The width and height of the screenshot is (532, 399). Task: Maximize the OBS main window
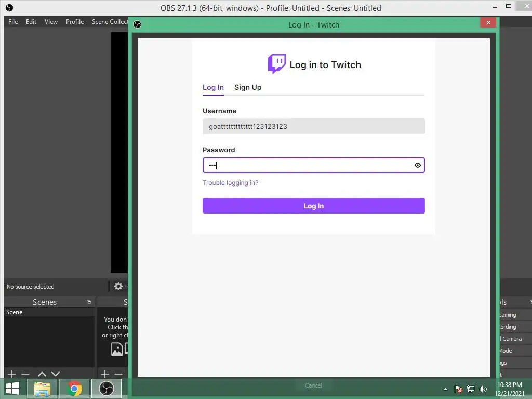508,6
